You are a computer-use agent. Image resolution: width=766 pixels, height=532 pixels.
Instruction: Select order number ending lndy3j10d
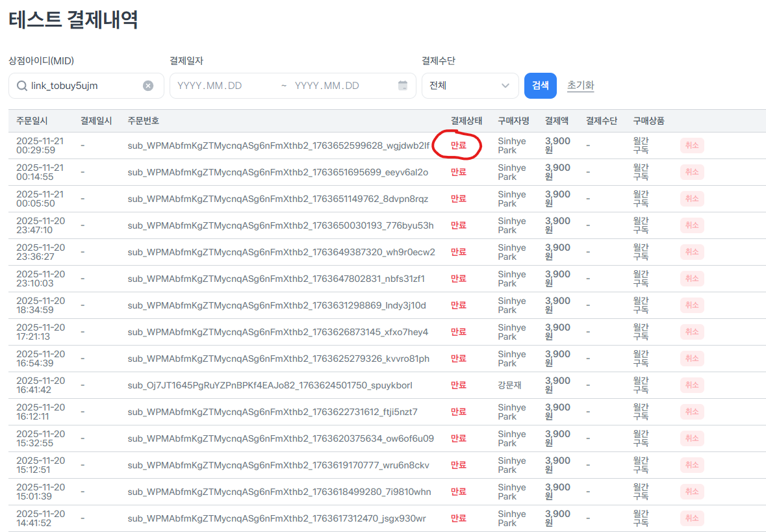pos(277,305)
